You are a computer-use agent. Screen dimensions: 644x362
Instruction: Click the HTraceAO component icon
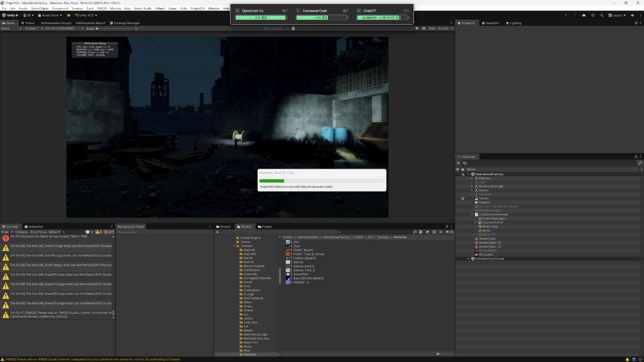pyautogui.click(x=476, y=255)
